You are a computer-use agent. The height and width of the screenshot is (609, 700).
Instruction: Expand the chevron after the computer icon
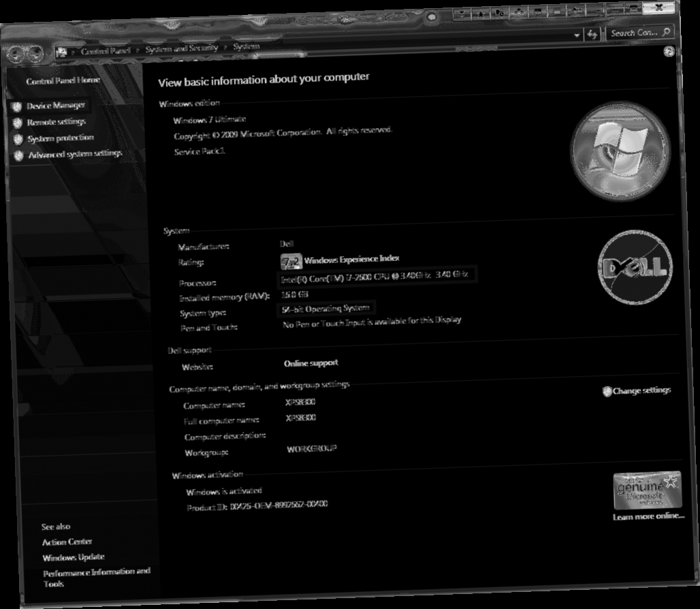coord(73,52)
